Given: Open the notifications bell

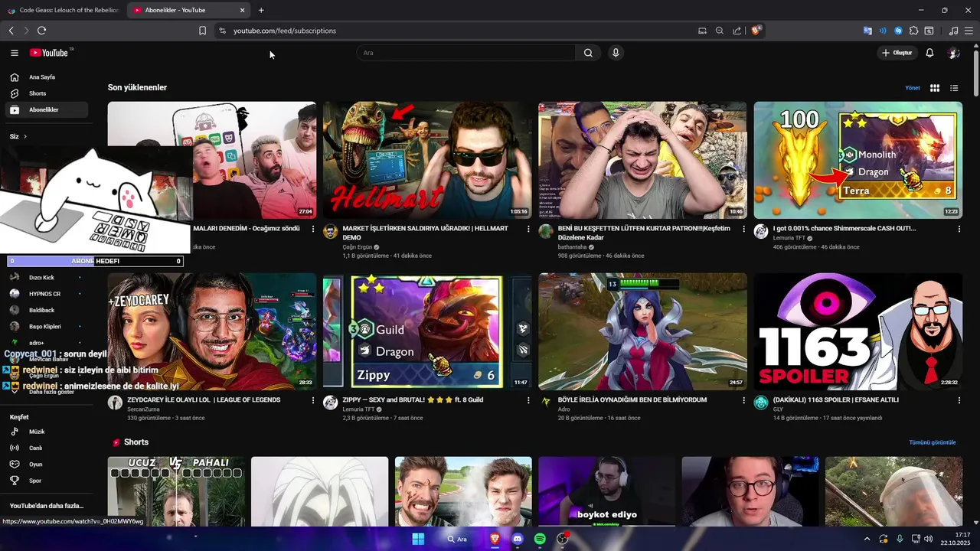Looking at the screenshot, I should 929,53.
